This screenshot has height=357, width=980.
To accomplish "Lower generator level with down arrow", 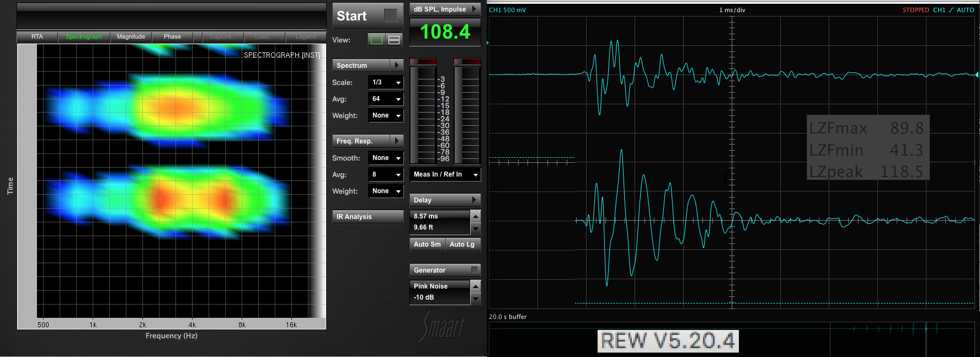I will [476, 298].
